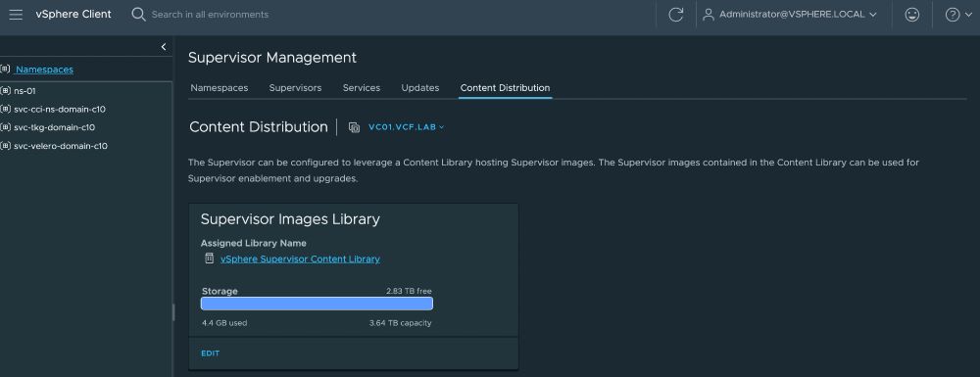Click the icon beside ns-01
Screen dimensions: 980x377
(6, 90)
